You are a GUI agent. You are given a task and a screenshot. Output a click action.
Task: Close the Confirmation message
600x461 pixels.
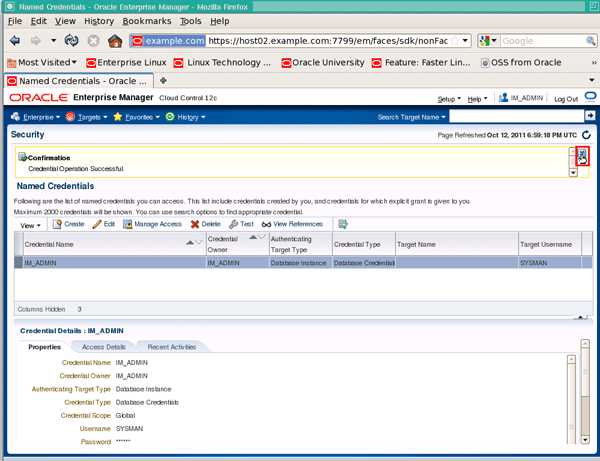(x=582, y=154)
